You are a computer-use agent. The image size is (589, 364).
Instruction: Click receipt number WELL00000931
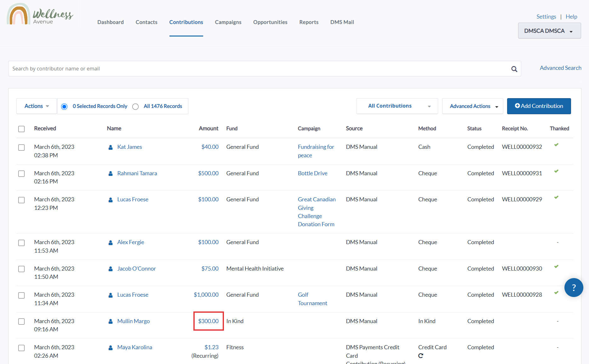(522, 173)
